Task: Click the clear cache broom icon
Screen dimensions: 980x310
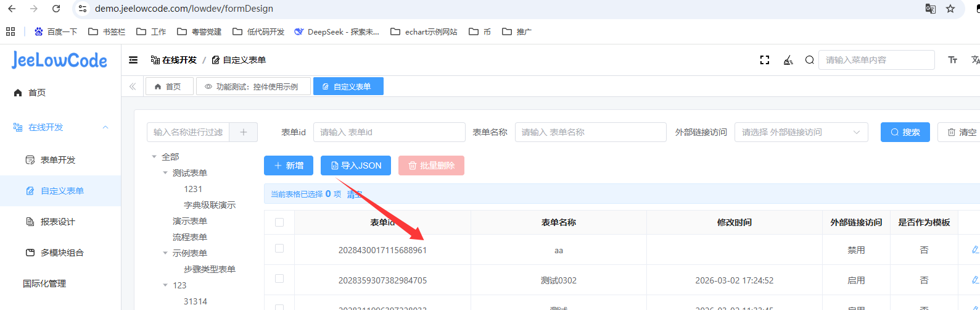Action: click(788, 60)
